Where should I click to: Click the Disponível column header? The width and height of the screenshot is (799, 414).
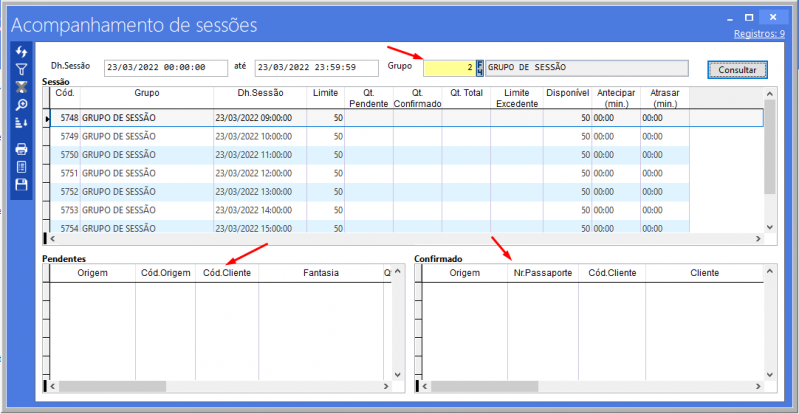(568, 97)
